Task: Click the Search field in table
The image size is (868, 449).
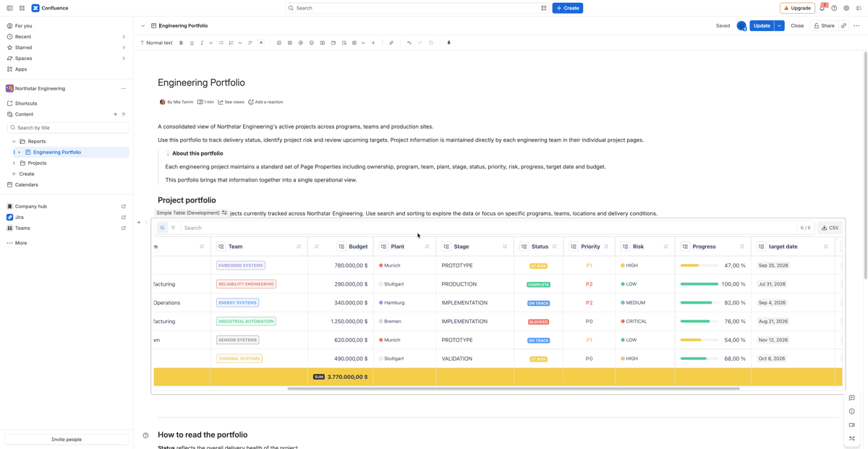Action: click(x=488, y=228)
